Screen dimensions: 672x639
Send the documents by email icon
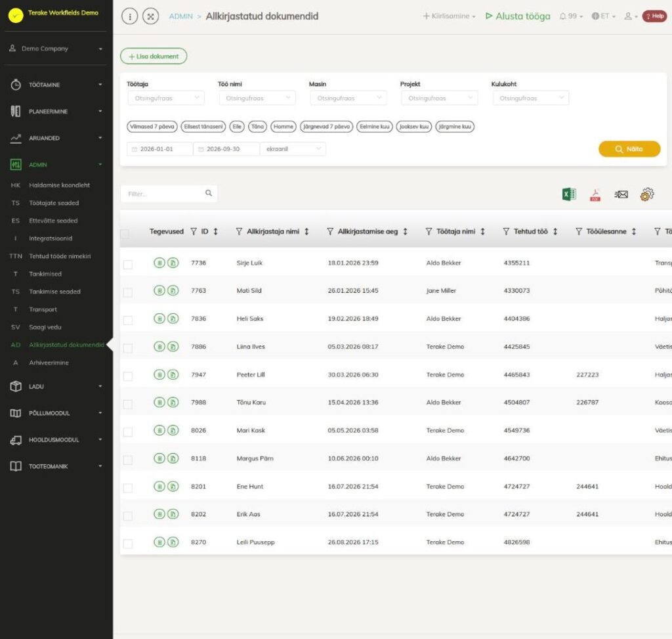click(621, 194)
